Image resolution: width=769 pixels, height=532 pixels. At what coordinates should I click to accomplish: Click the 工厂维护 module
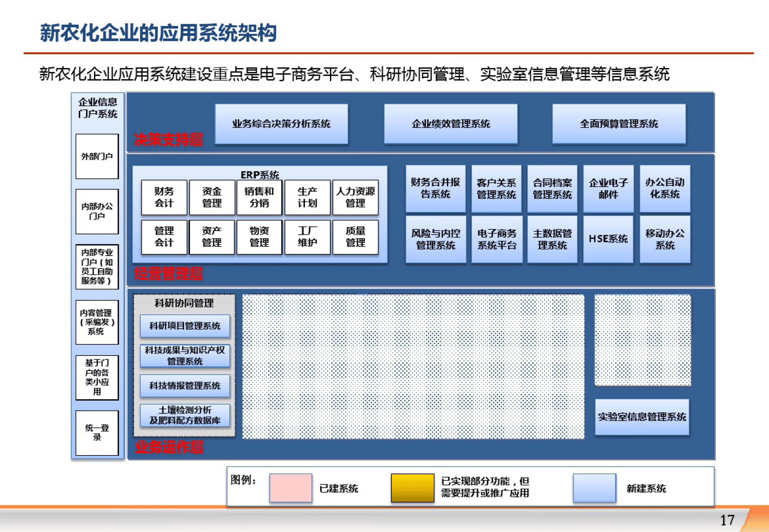(307, 237)
